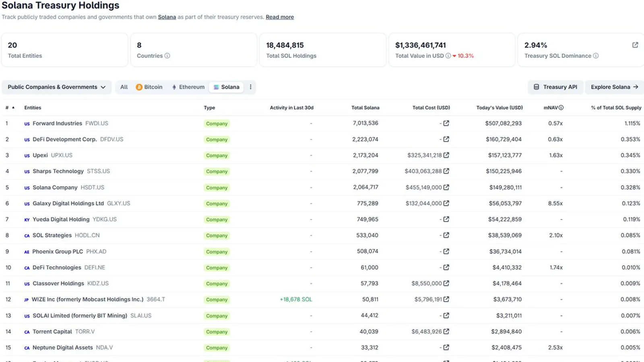Open cost source link for Torrent Capital

pyautogui.click(x=446, y=331)
